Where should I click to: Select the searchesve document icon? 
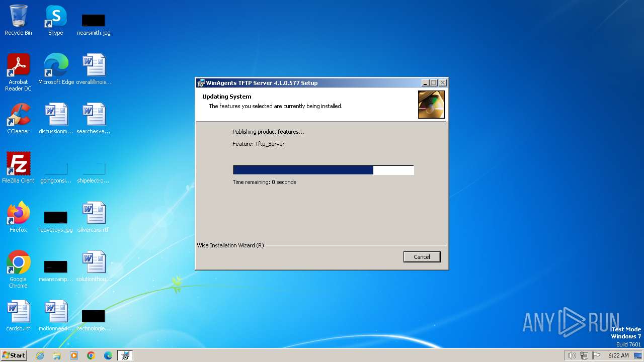[94, 119]
